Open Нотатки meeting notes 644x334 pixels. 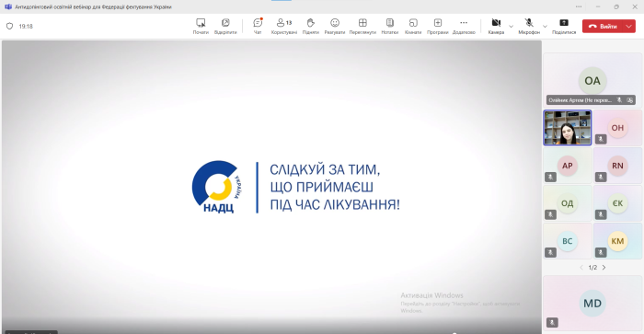click(x=390, y=27)
